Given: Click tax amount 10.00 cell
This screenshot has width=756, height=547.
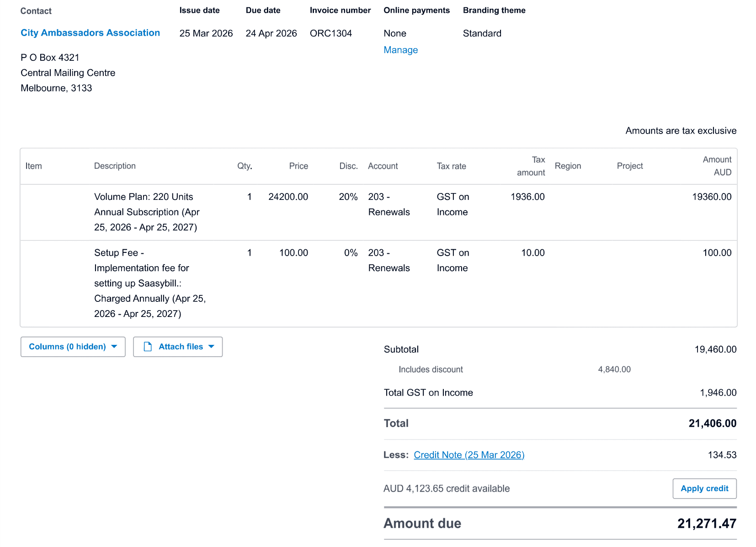Looking at the screenshot, I should [533, 253].
